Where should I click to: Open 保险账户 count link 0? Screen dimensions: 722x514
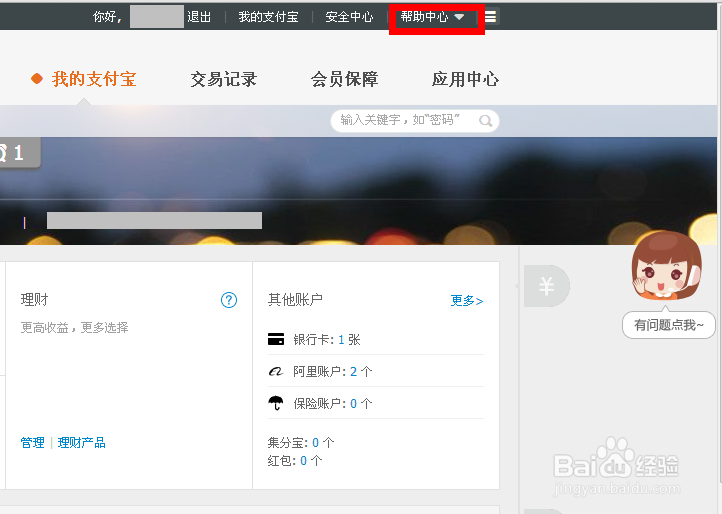354,404
